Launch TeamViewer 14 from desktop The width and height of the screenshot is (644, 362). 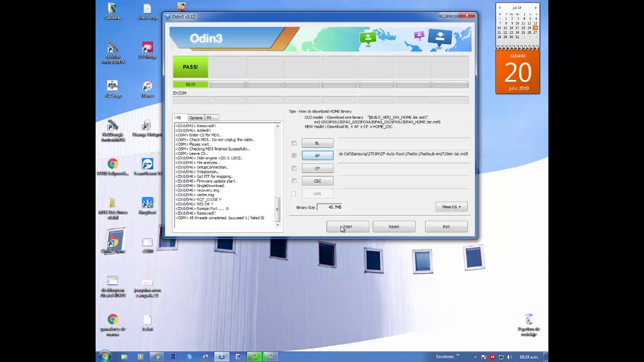click(147, 167)
